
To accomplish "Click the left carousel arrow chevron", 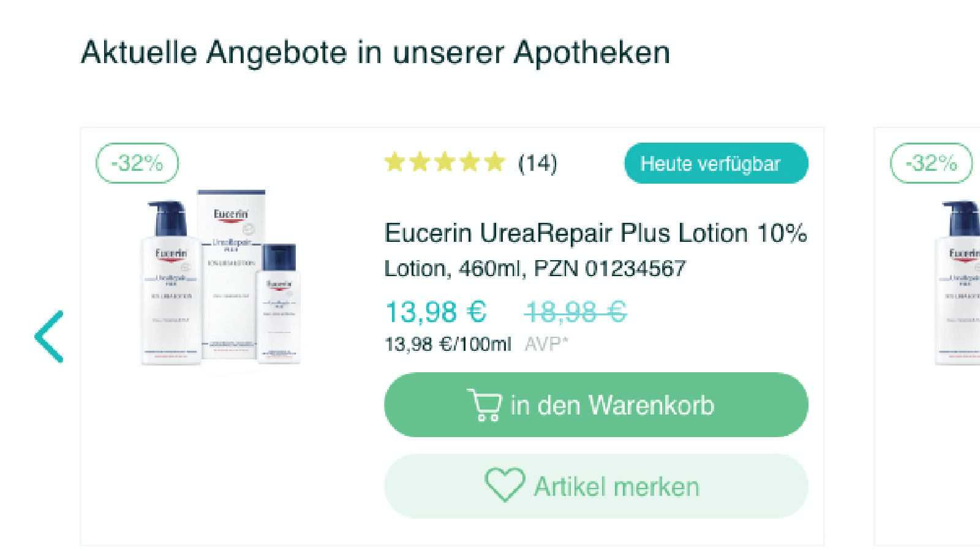I will [49, 336].
